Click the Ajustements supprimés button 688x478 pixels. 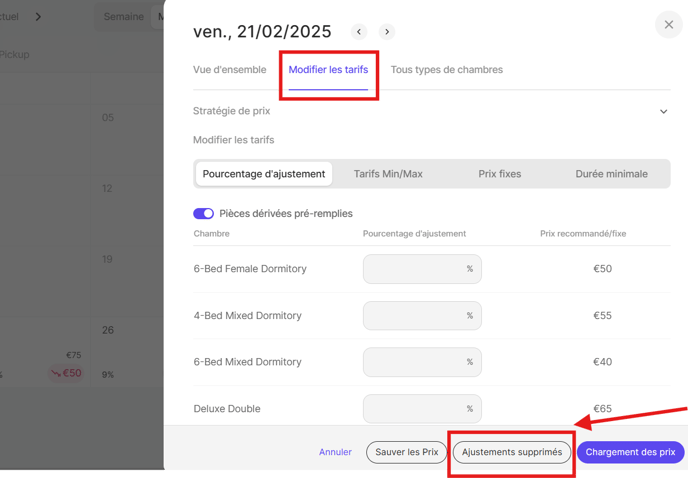tap(512, 452)
